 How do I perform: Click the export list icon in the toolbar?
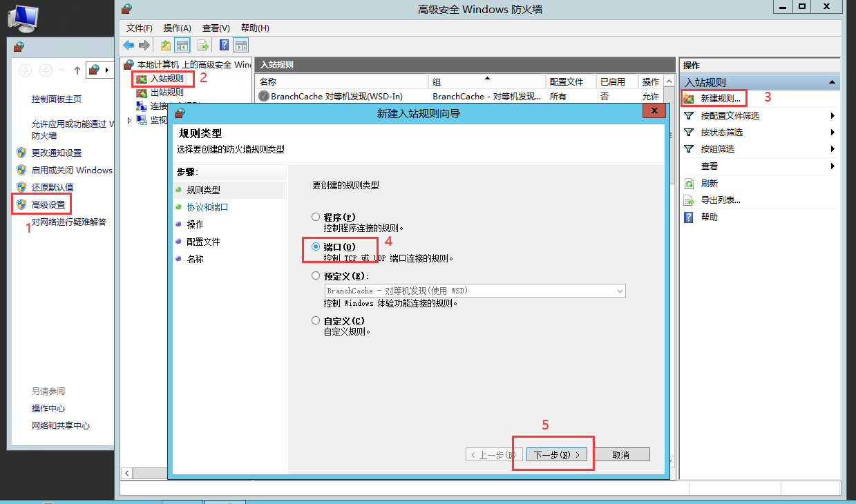click(203, 46)
